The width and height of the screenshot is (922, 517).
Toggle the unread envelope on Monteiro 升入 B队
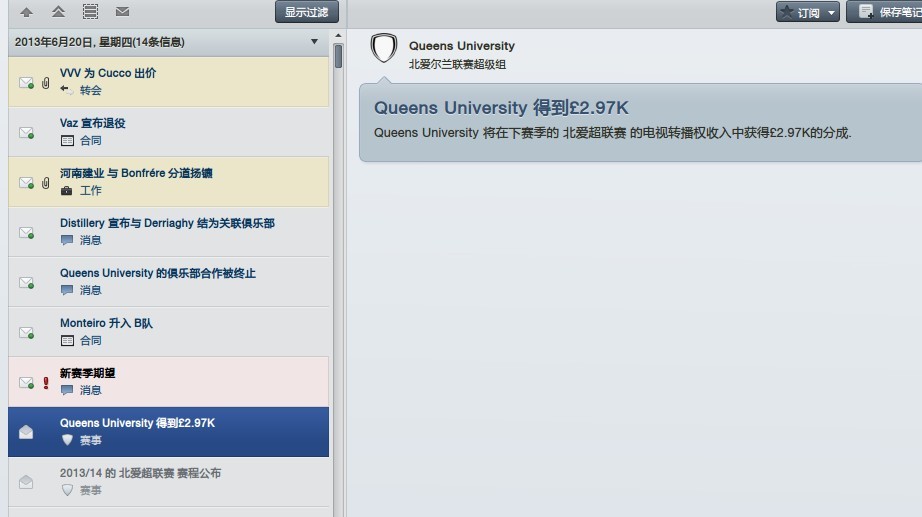[26, 332]
